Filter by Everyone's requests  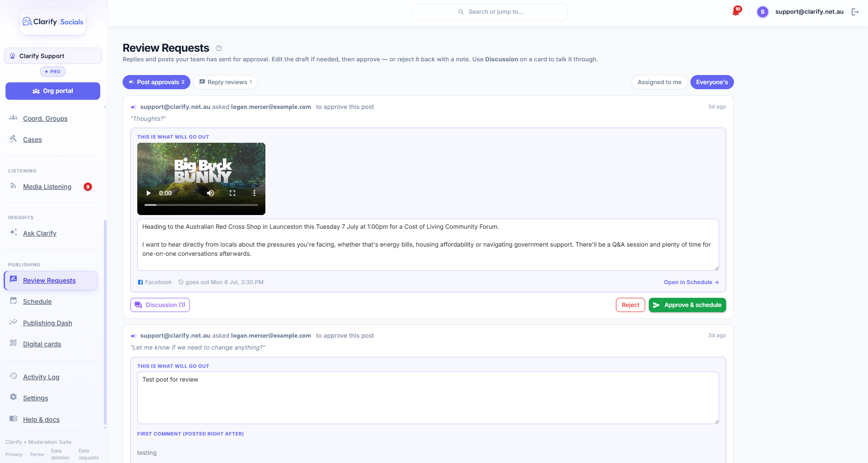click(712, 82)
